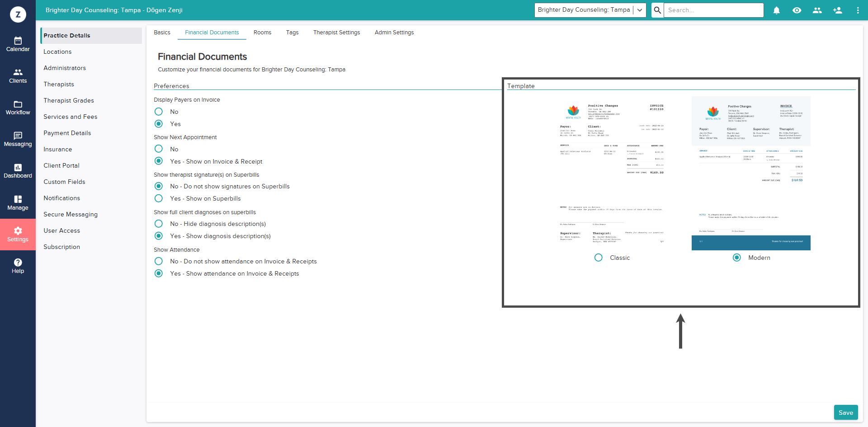Image resolution: width=868 pixels, height=427 pixels.
Task: Choose Yes - Show attendance on Invoice & Receipts
Action: pos(159,273)
